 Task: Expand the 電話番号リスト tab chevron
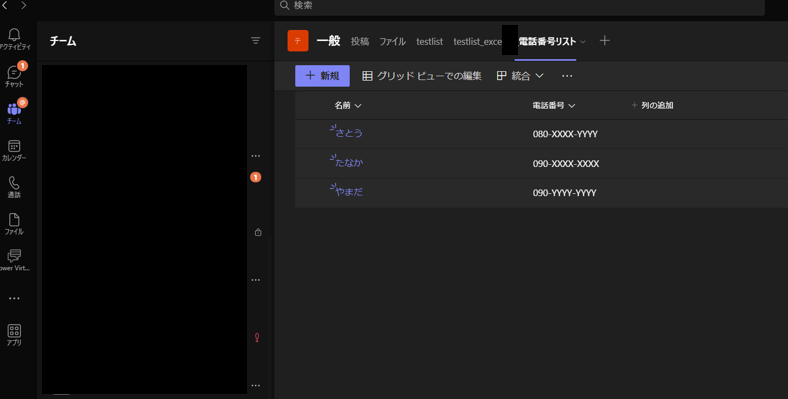[x=583, y=42]
